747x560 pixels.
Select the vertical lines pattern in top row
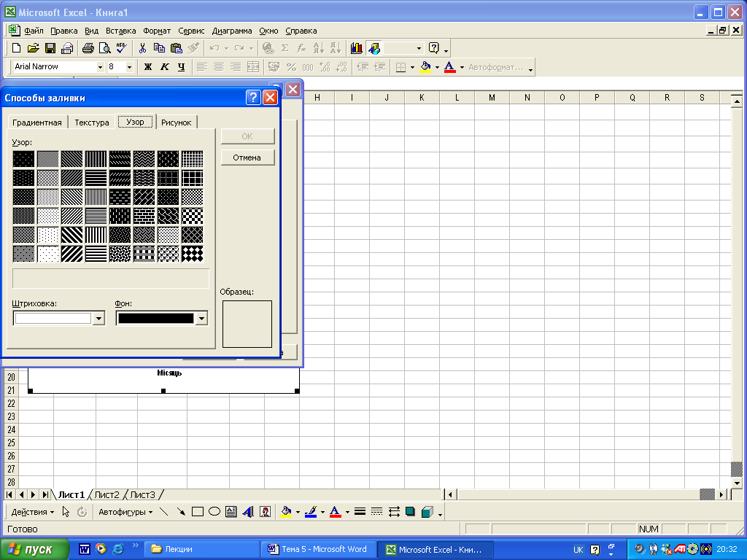(x=96, y=158)
